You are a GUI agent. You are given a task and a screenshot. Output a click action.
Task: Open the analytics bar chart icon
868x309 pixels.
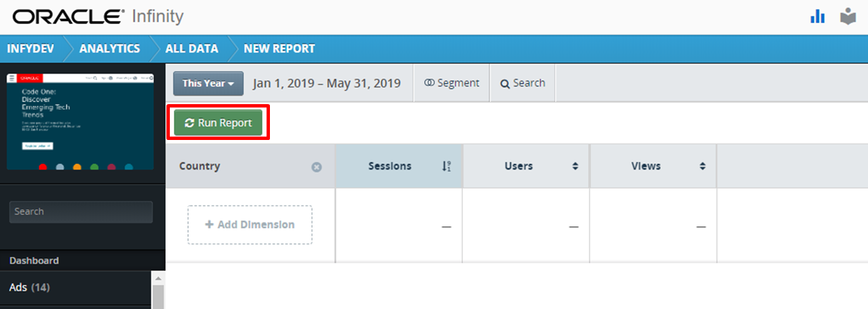click(818, 16)
